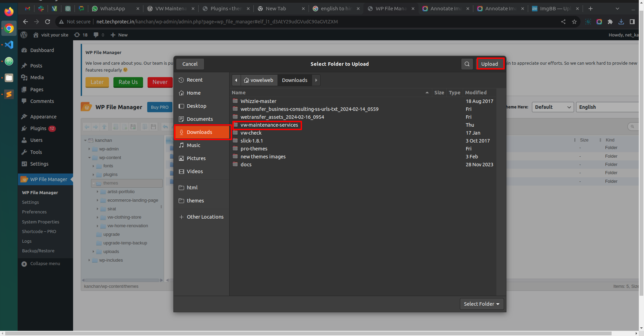Image resolution: width=644 pixels, height=336 pixels.
Task: Click the Name column sort header
Action: [x=330, y=93]
